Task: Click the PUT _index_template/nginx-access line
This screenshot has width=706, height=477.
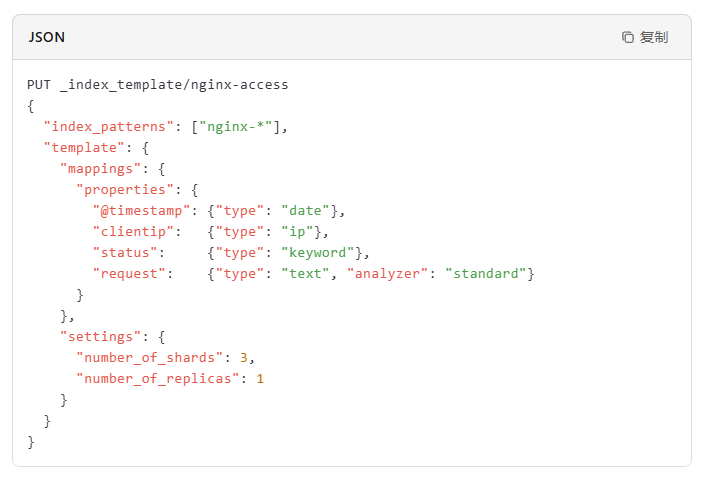Action: click(x=158, y=85)
